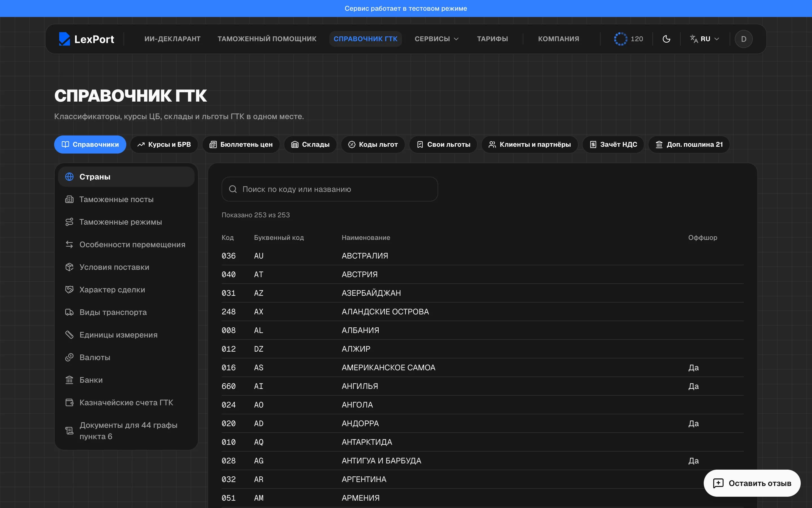Open Свои льготы tab
This screenshot has width=812, height=508.
[x=443, y=144]
